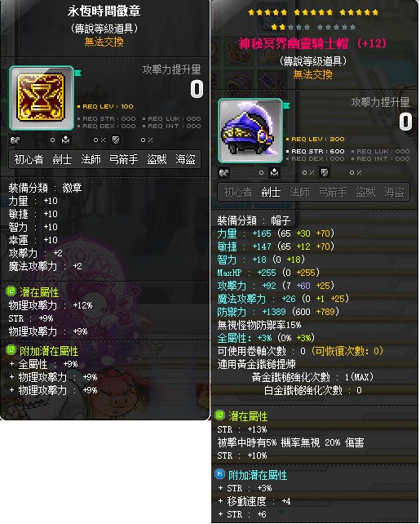Image resolution: width=420 pixels, height=524 pixels.
Task: Click green L additional potential icon on badge
Action: pyautogui.click(x=11, y=350)
